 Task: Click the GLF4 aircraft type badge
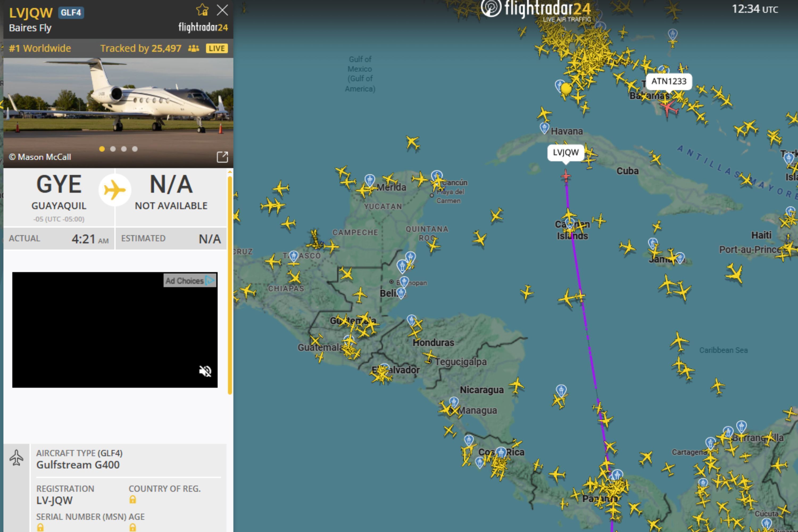tap(71, 13)
